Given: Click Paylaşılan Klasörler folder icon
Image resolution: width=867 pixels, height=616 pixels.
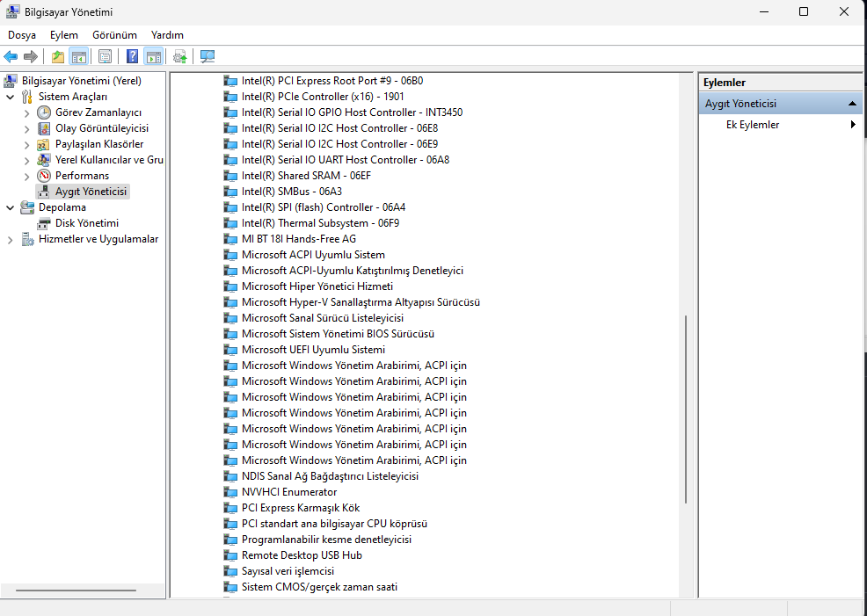Looking at the screenshot, I should click(x=44, y=144).
